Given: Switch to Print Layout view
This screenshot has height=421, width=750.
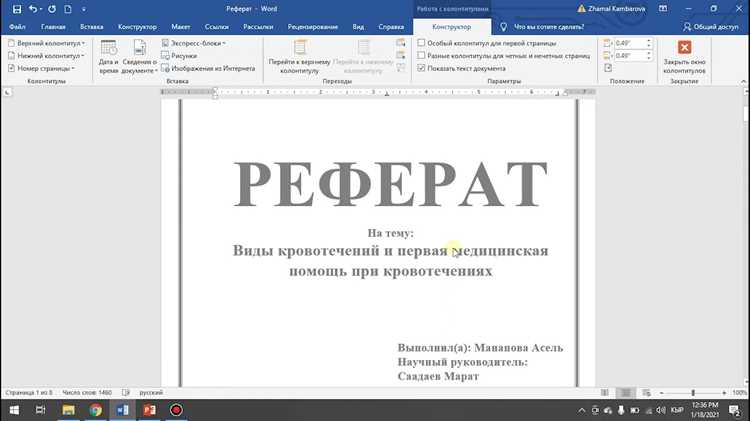Looking at the screenshot, I should click(626, 393).
